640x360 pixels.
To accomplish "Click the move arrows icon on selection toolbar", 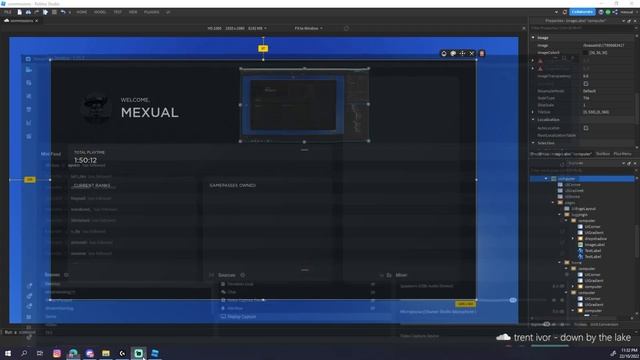I will point(462,53).
